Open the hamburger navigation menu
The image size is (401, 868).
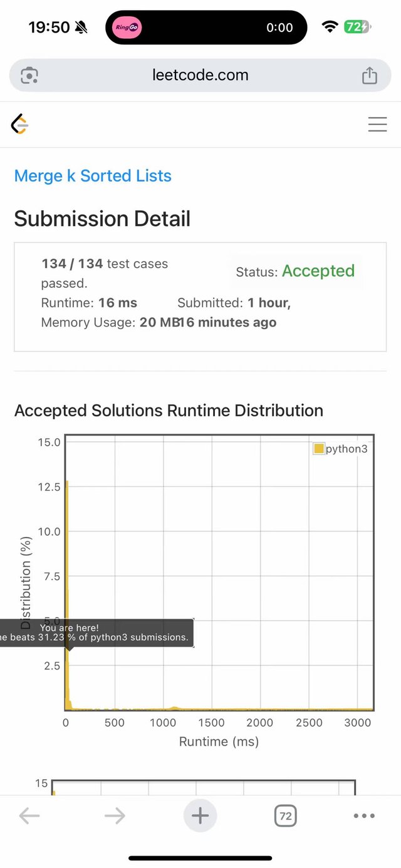pyautogui.click(x=377, y=125)
